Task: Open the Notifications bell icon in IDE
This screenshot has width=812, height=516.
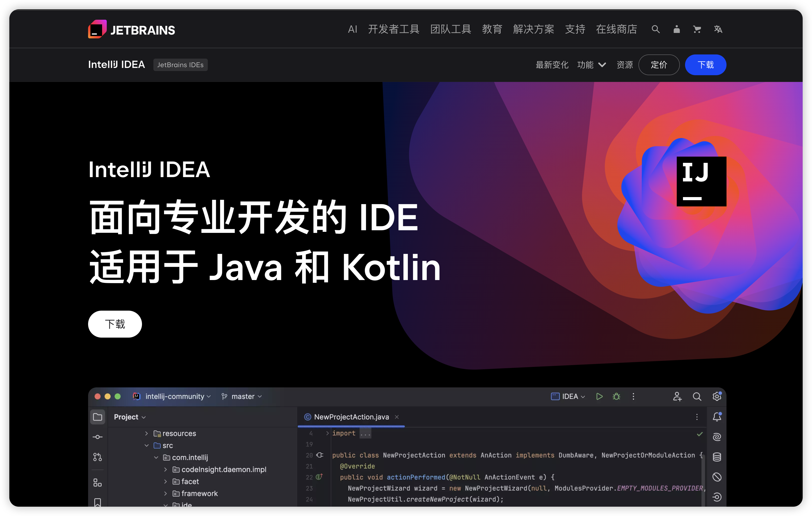Action: 717,417
